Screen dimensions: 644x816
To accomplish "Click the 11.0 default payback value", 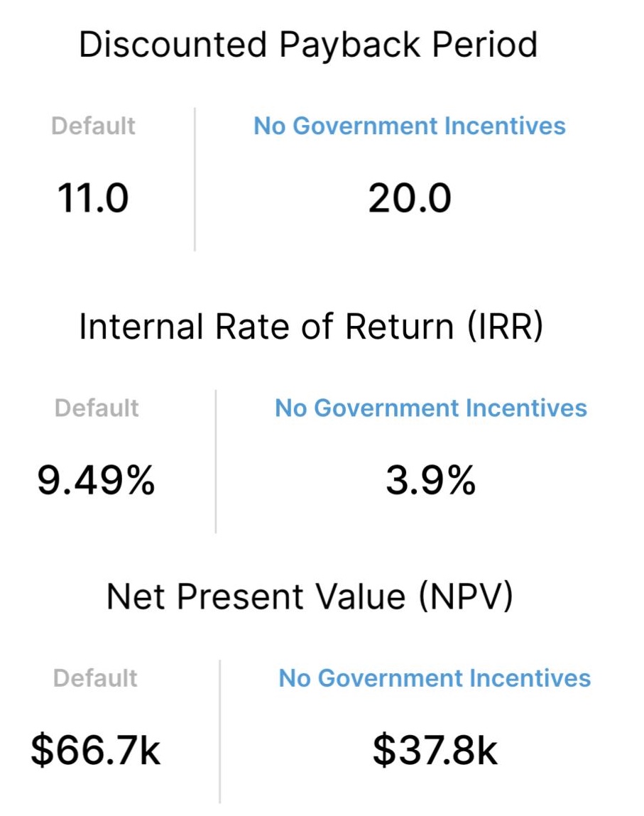I will (x=92, y=198).
